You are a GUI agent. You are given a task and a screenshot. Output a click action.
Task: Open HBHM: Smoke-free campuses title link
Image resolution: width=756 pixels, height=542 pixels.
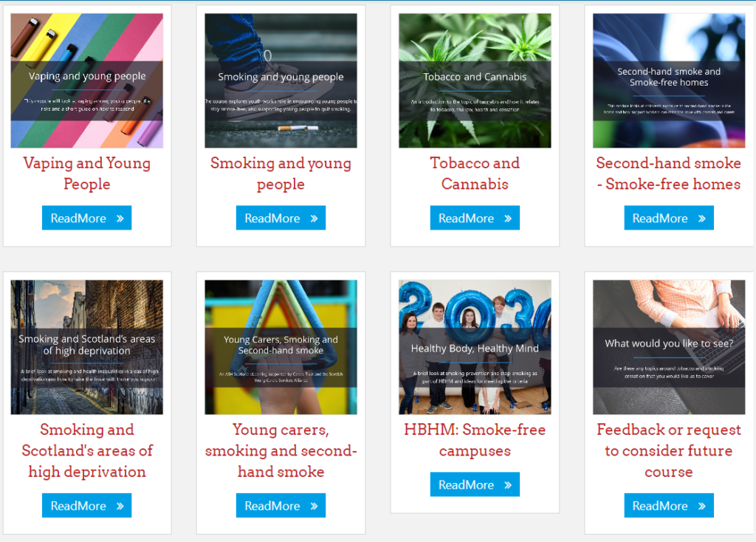(x=475, y=440)
